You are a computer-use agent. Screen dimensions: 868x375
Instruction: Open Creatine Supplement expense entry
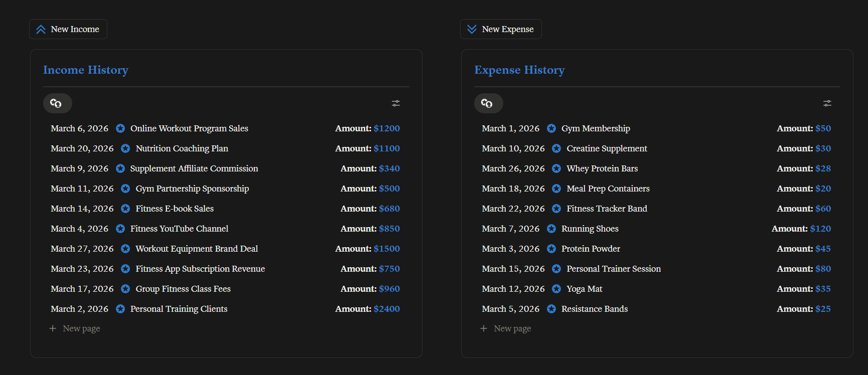(607, 148)
